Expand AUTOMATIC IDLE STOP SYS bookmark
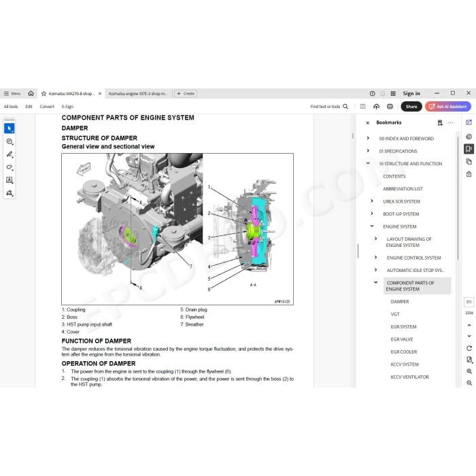The height and width of the screenshot is (476, 476). [x=376, y=270]
